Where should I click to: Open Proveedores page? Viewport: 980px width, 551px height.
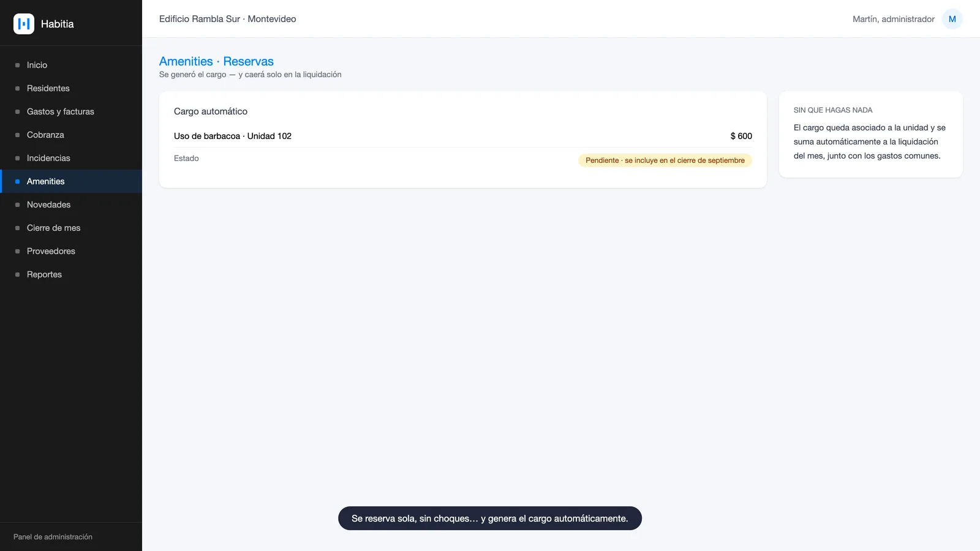pyautogui.click(x=71, y=251)
